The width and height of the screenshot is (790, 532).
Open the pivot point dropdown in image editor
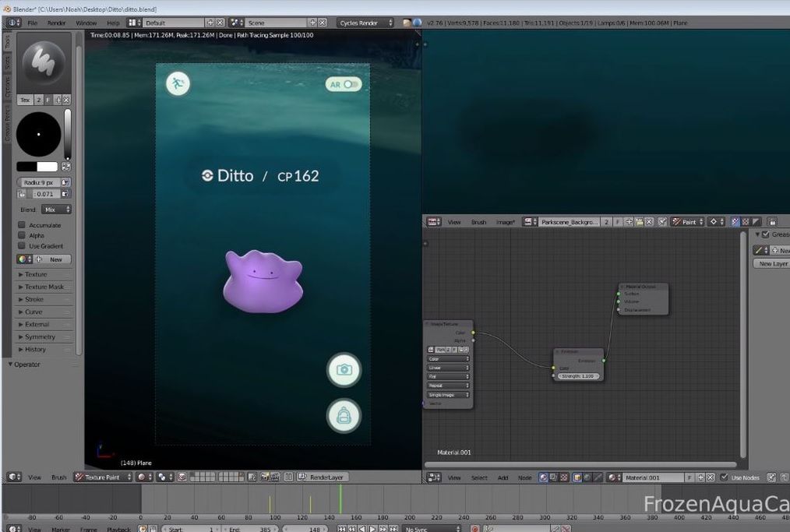717,222
